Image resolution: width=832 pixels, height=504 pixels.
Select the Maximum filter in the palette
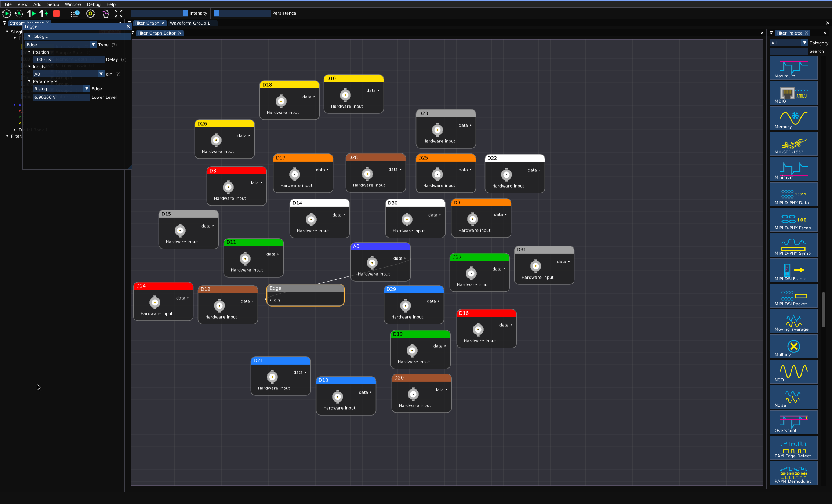(793, 68)
